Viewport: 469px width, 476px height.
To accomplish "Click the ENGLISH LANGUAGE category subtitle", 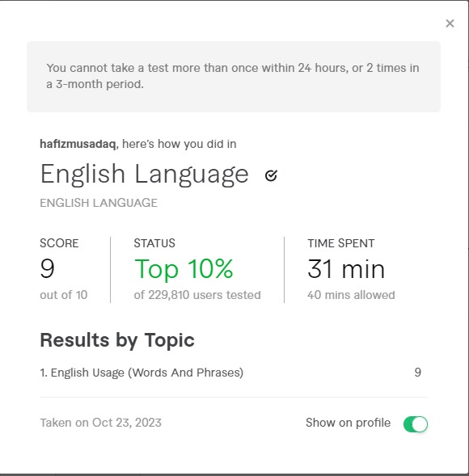I will coord(99,203).
